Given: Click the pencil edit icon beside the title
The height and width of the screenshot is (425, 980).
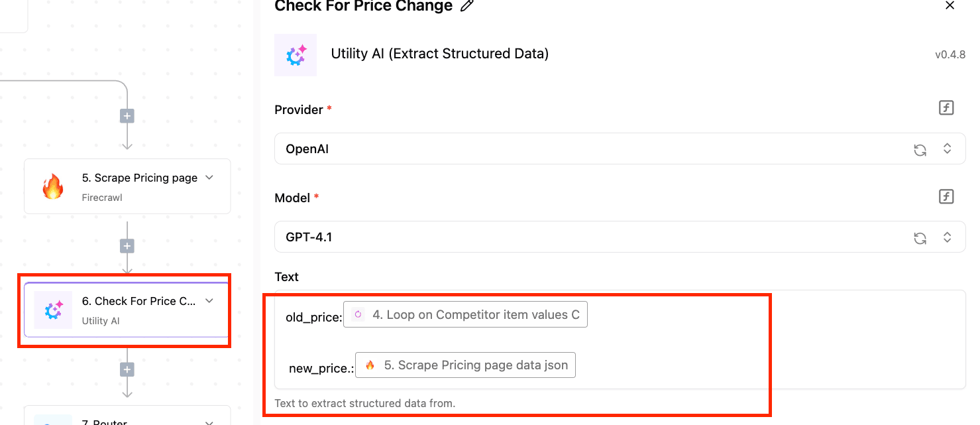Looking at the screenshot, I should point(466,6).
